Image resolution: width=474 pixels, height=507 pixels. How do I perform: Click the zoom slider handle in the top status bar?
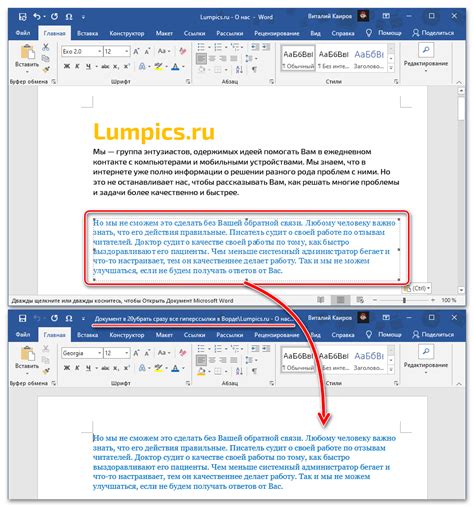404,300
